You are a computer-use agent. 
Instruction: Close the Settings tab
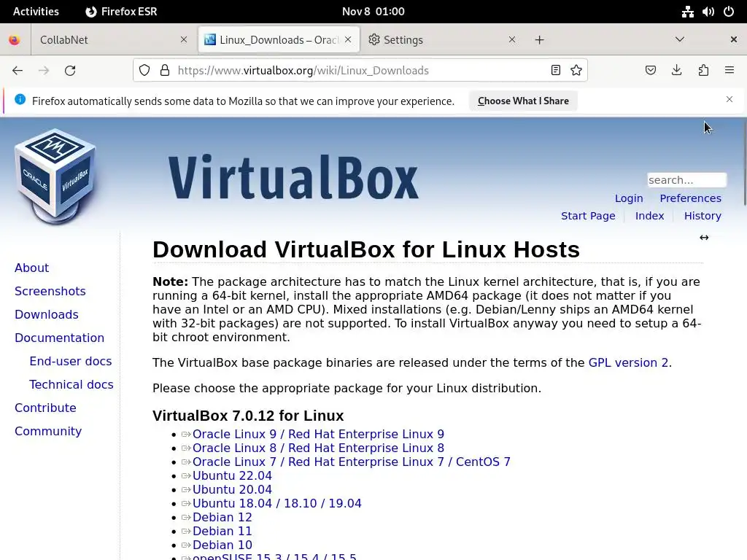[512, 39]
